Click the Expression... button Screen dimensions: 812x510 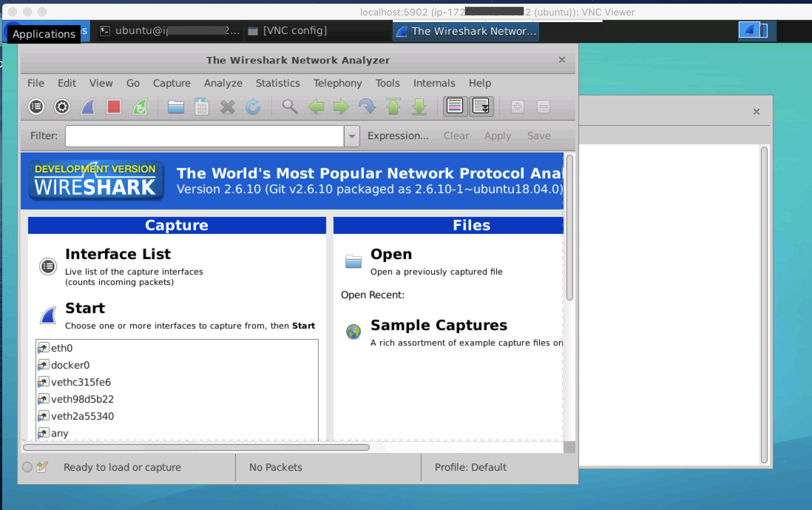398,136
